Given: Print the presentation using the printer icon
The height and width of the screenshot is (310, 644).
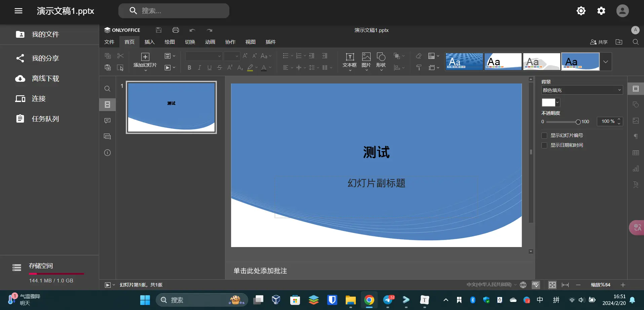Looking at the screenshot, I should (176, 30).
